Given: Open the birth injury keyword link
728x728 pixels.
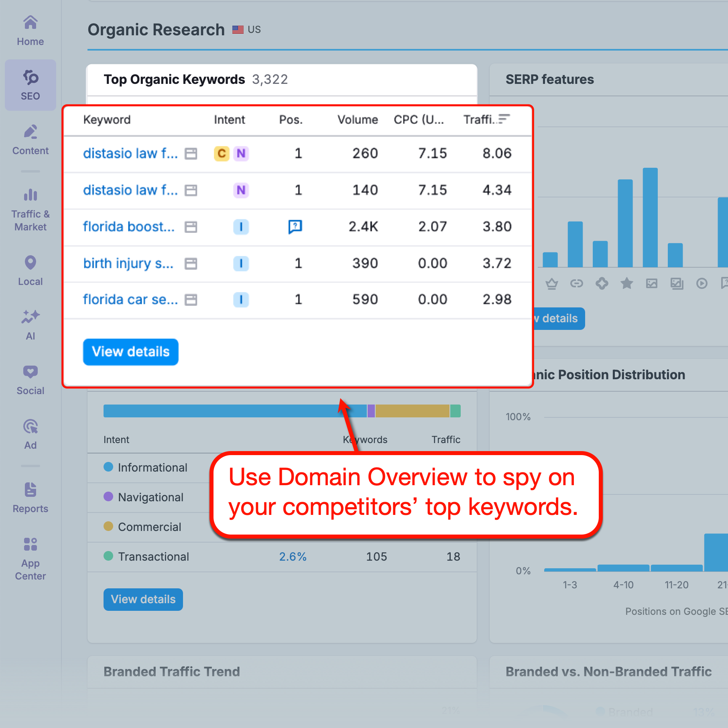Looking at the screenshot, I should (128, 263).
